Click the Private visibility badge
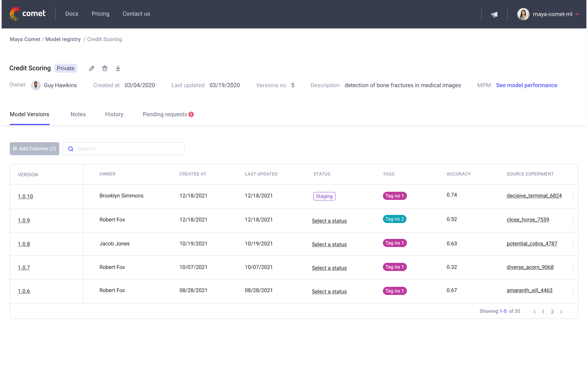 tap(65, 68)
